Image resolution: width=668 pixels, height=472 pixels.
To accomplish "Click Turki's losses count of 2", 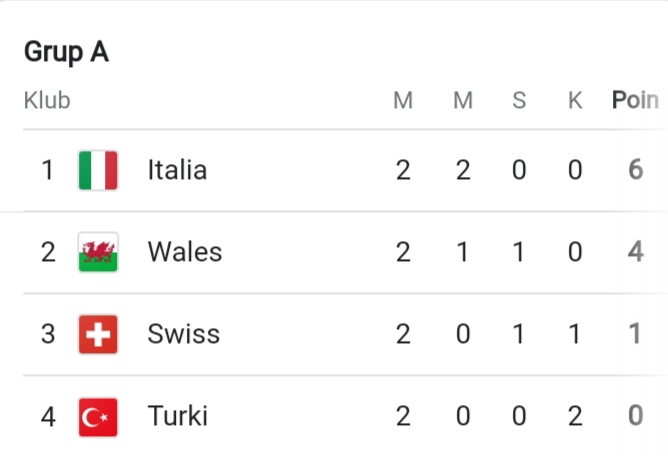I will 575,416.
